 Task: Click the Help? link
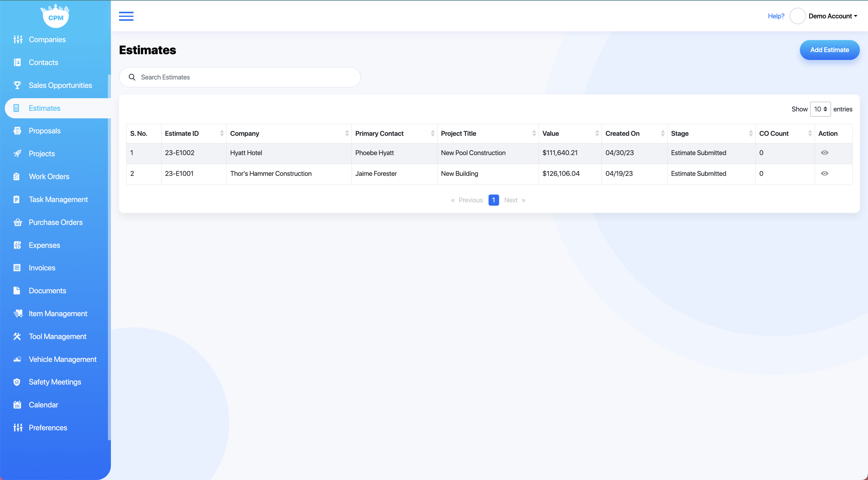[776, 16]
